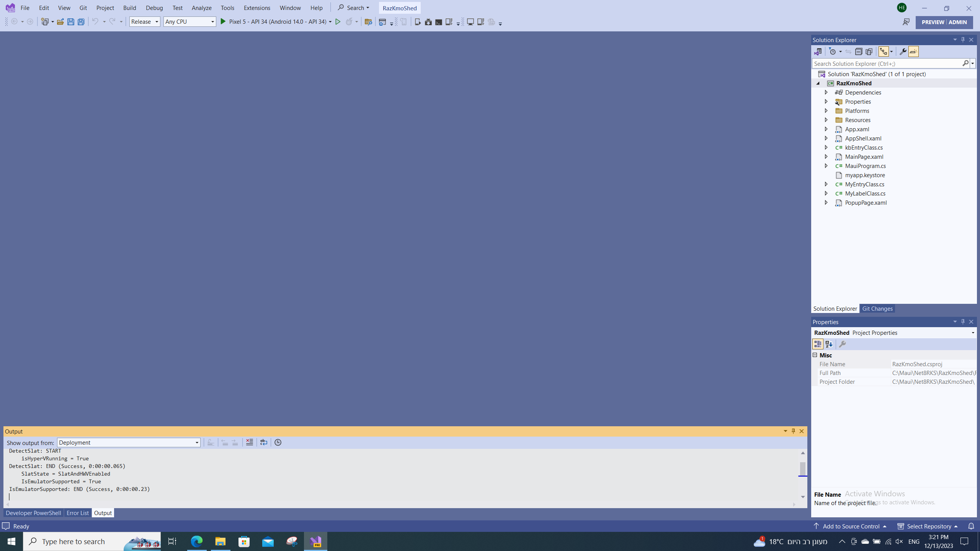Open the Visual Studio taskbar icon
The width and height of the screenshot is (980, 551).
point(315,541)
